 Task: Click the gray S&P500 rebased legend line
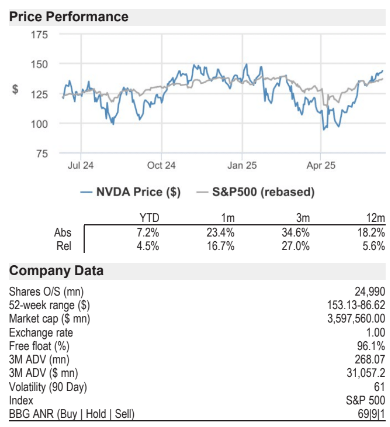[x=202, y=192]
